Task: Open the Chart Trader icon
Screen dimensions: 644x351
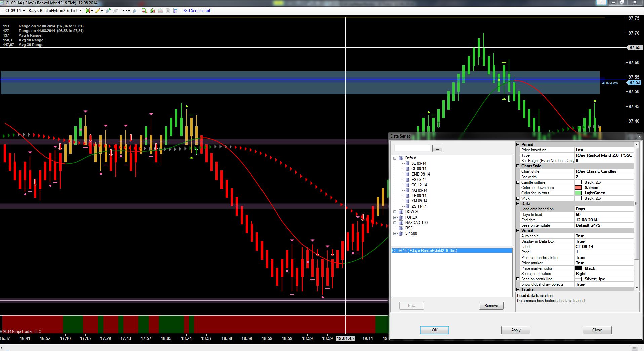Action: [145, 11]
